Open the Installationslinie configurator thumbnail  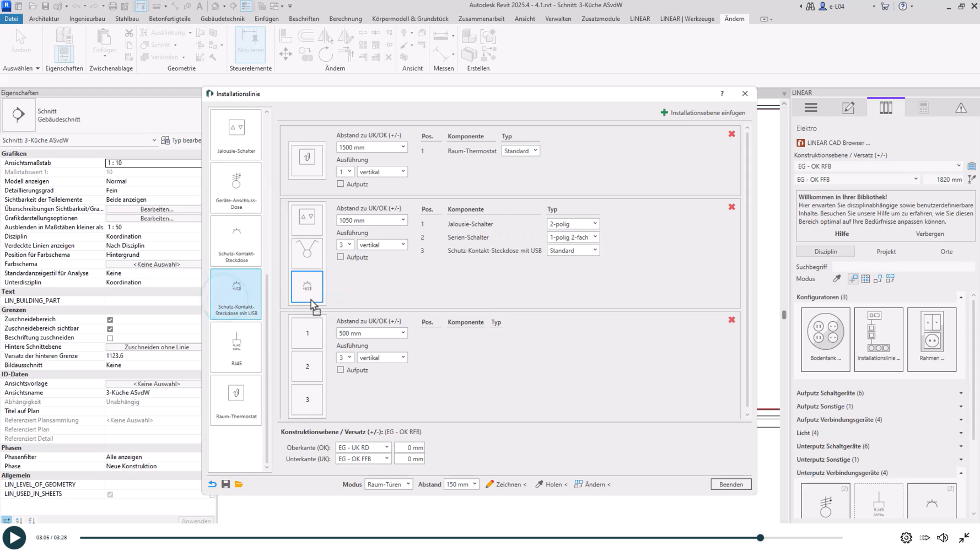coord(878,338)
